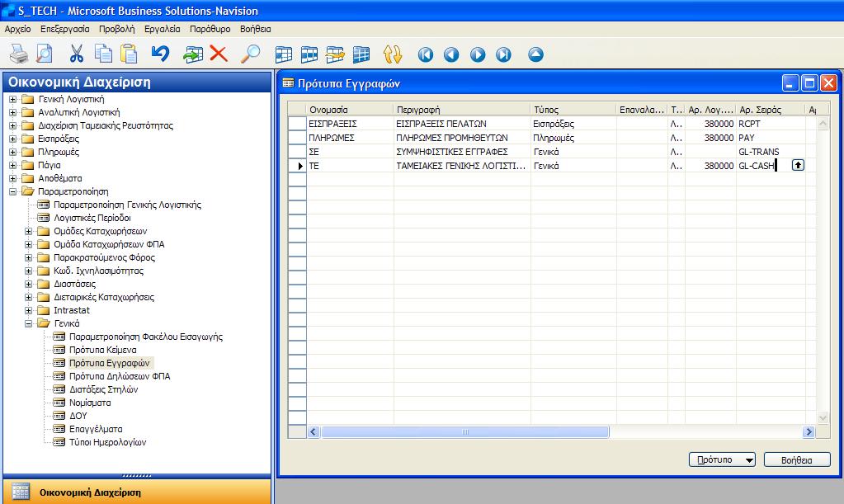
Task: Expand Διαχείριση Ταμειακής Ρευστότητας node
Action: [13, 126]
